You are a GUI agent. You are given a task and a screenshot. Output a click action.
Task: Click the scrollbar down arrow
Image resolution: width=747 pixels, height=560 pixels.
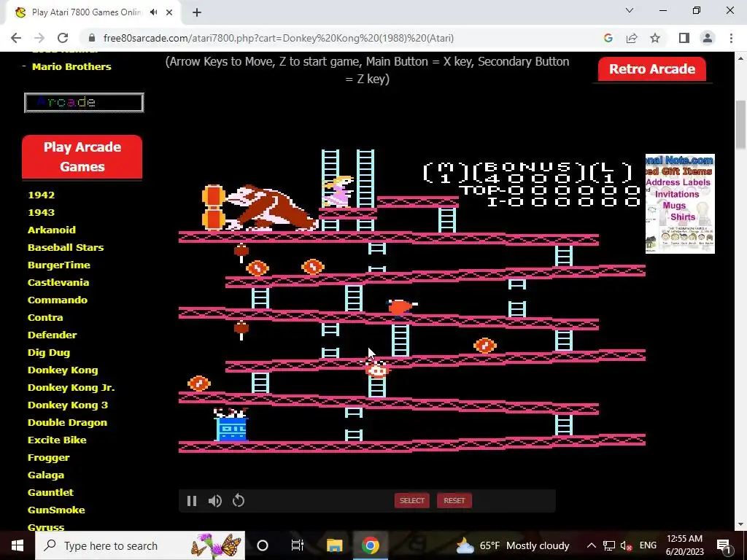[x=740, y=525]
